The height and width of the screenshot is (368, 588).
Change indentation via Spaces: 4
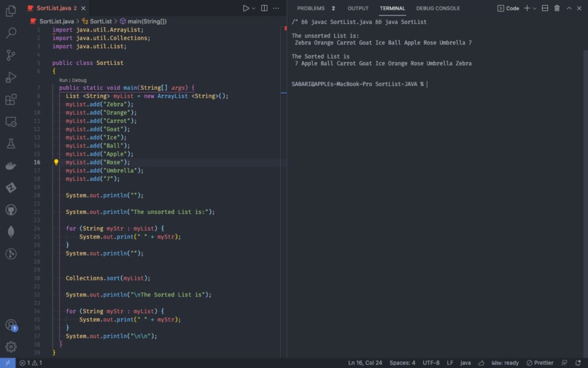pyautogui.click(x=402, y=363)
